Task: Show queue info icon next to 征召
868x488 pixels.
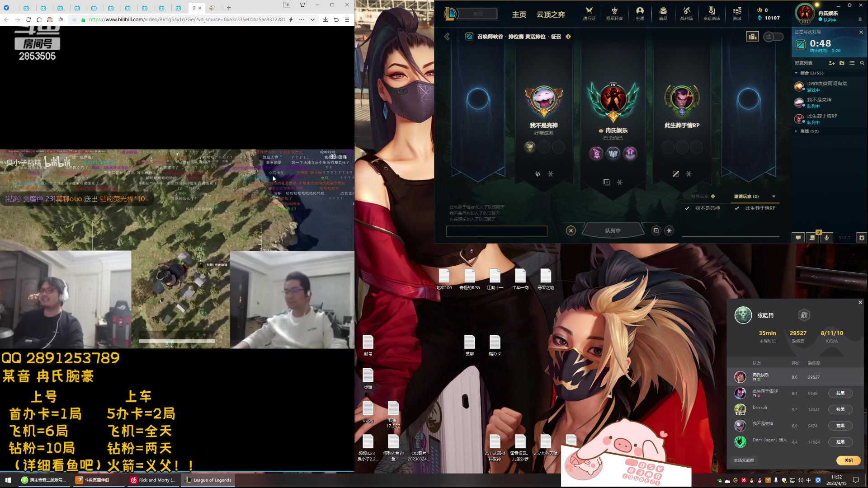Action: 568,37
